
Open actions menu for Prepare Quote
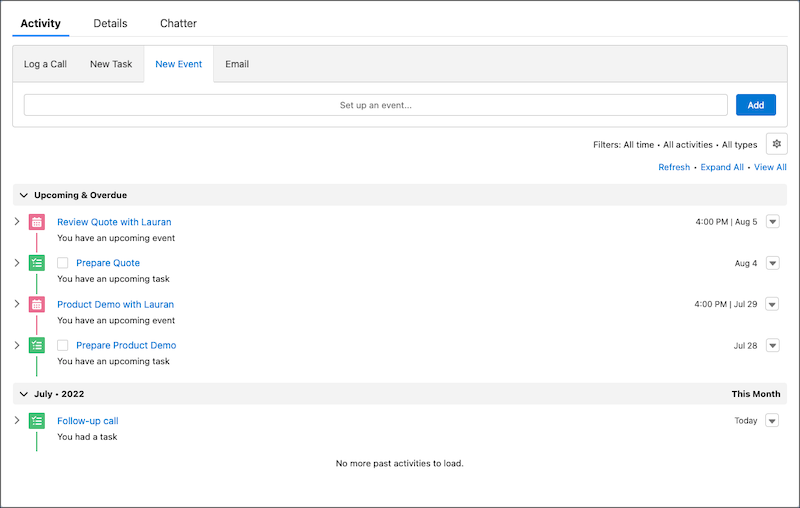[x=772, y=263]
